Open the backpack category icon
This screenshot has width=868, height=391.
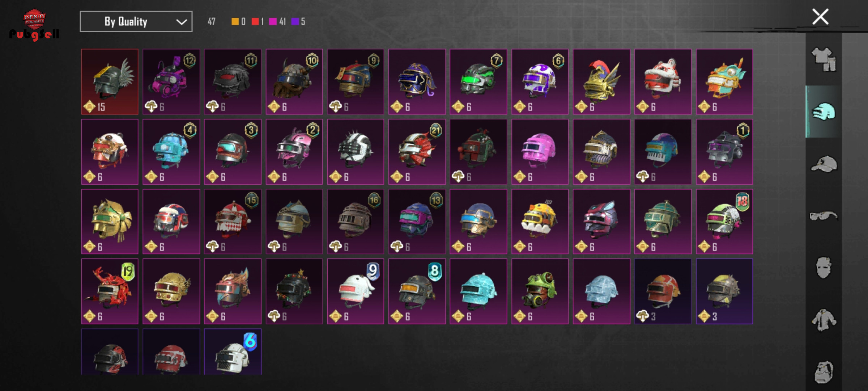[824, 372]
